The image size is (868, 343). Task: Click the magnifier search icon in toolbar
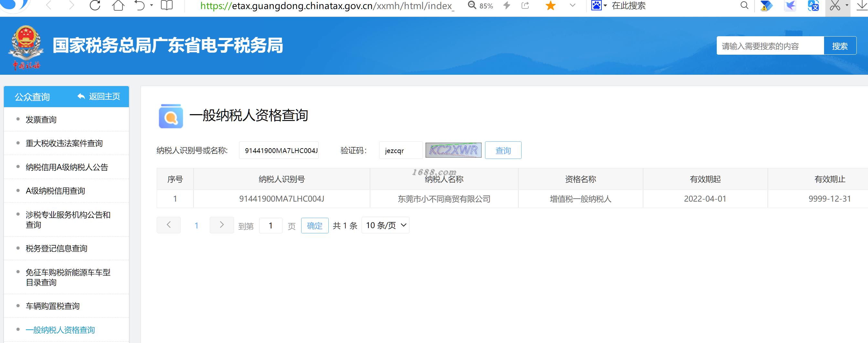tap(744, 6)
